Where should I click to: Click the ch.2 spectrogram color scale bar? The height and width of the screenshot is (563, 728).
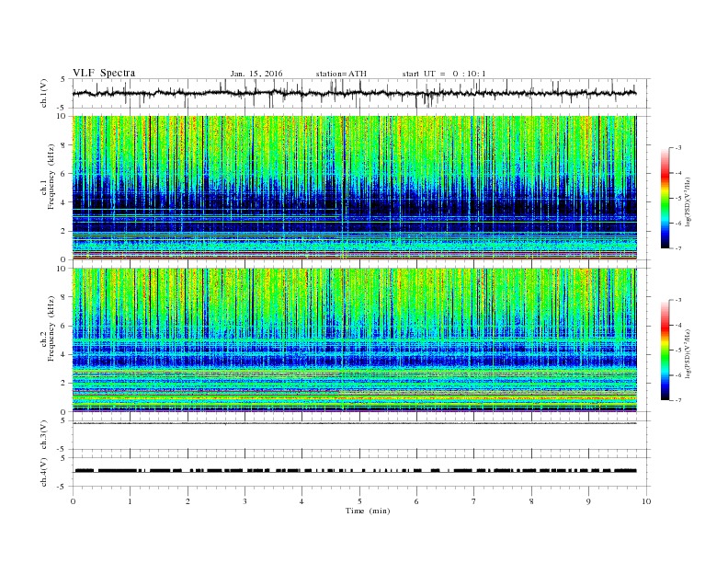(x=665, y=350)
